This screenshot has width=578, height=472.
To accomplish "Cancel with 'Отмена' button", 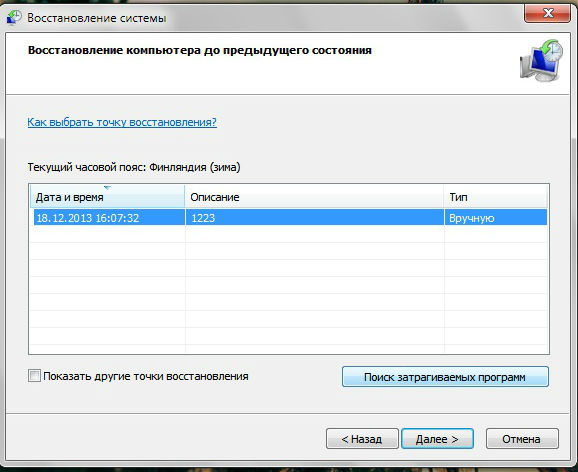I will [x=522, y=438].
